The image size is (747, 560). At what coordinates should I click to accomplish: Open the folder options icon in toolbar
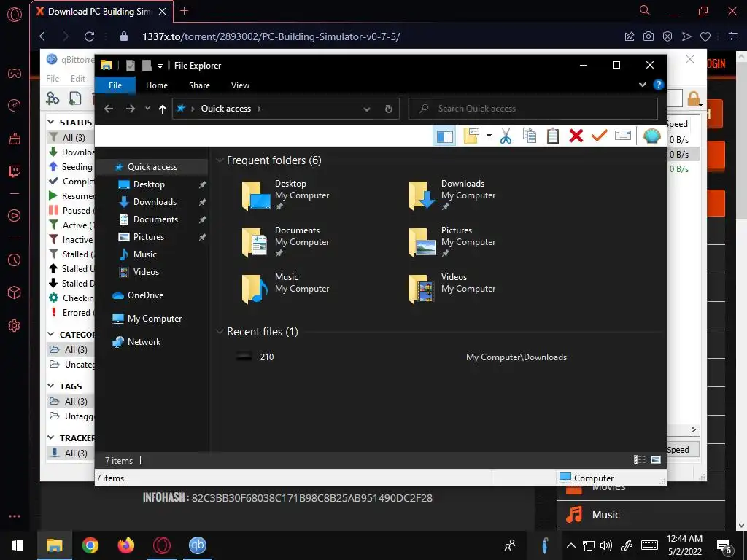point(471,136)
